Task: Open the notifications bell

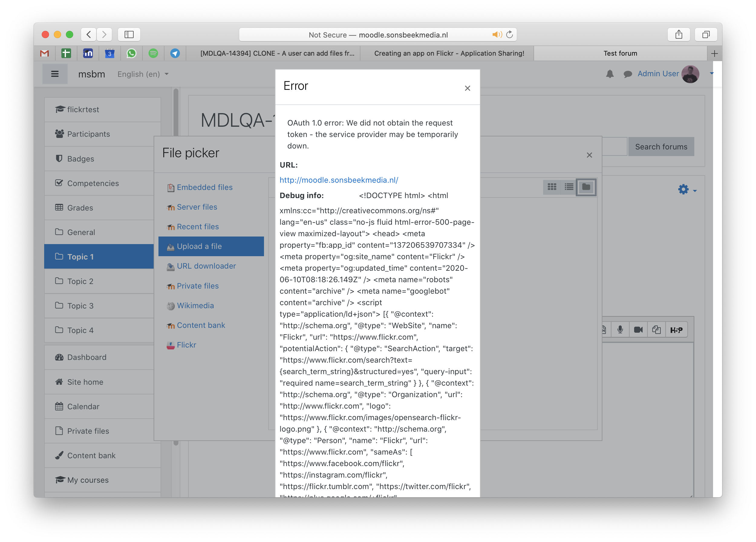Action: click(x=610, y=74)
